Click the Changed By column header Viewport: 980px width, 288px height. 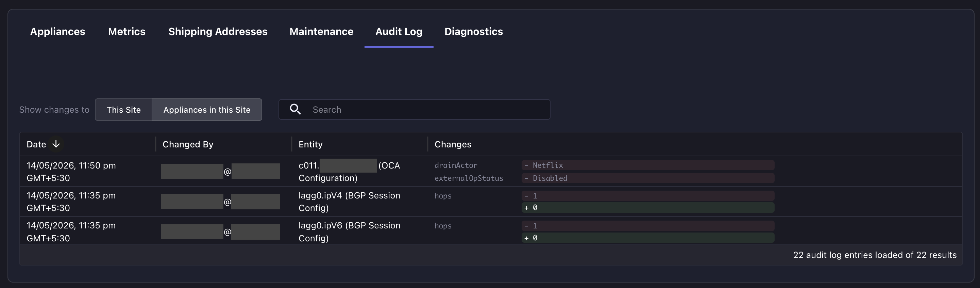[188, 144]
